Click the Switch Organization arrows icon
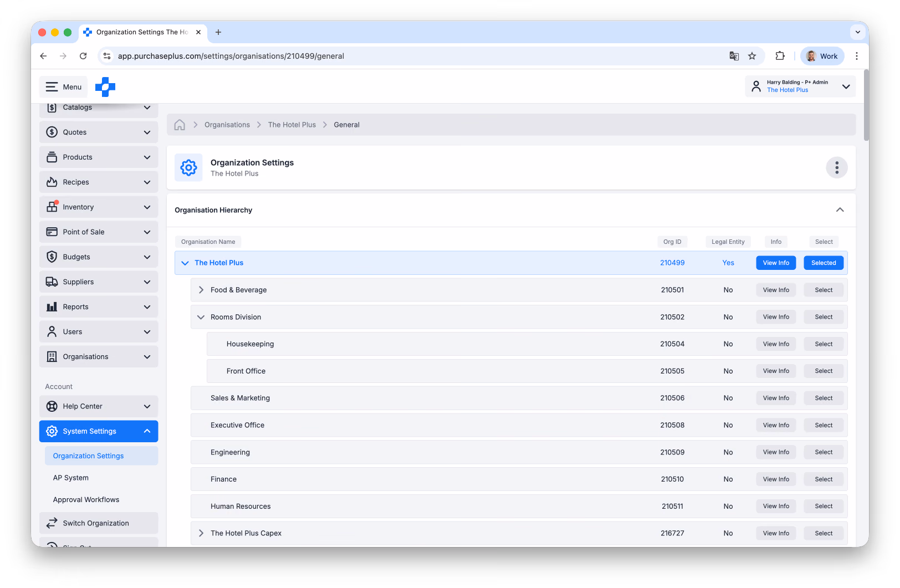900x588 pixels. [x=52, y=523]
